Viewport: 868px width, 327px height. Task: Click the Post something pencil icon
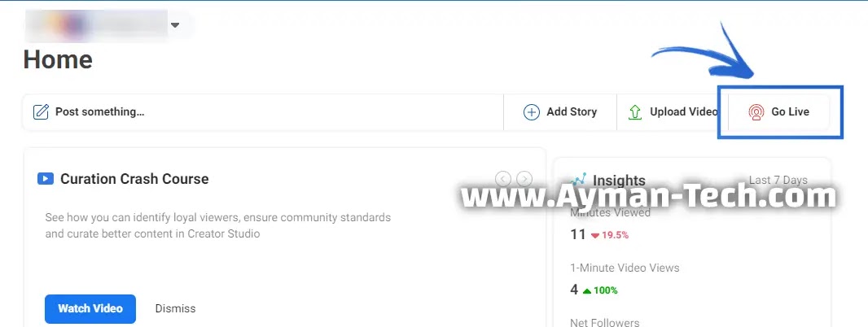click(x=41, y=111)
